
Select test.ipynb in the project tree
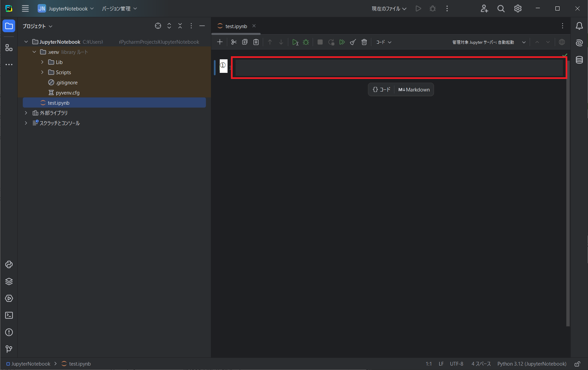coord(114,103)
